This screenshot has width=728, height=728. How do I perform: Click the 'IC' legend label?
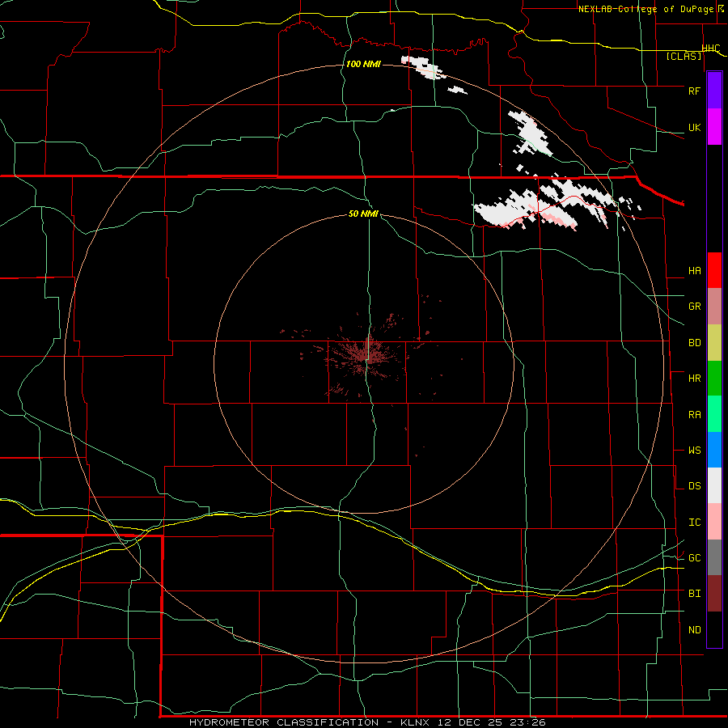[694, 523]
